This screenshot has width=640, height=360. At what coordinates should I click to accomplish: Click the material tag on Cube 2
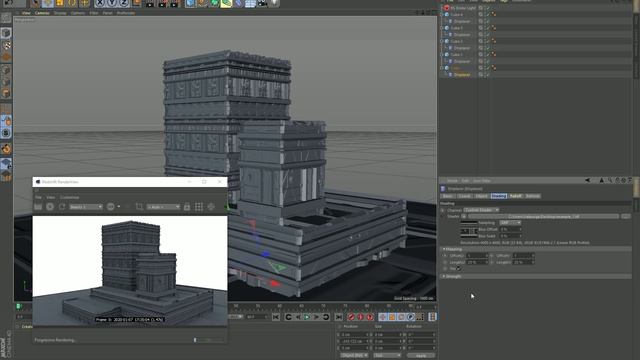(x=493, y=41)
